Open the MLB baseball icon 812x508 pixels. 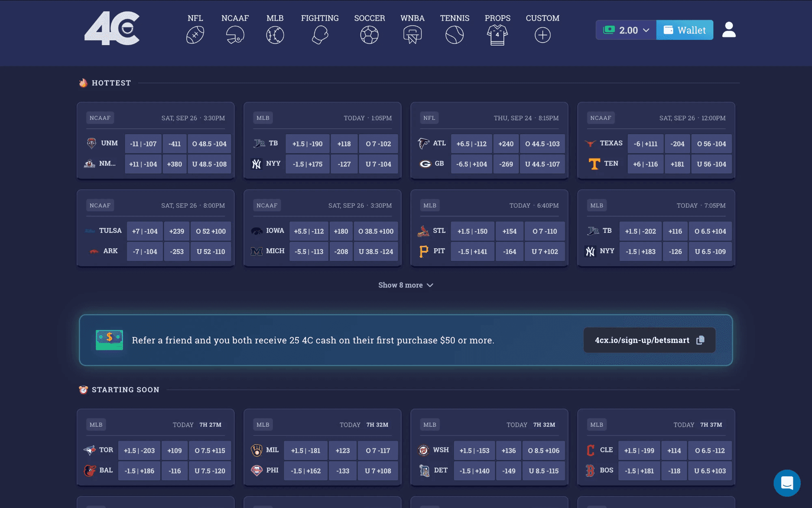click(x=275, y=35)
